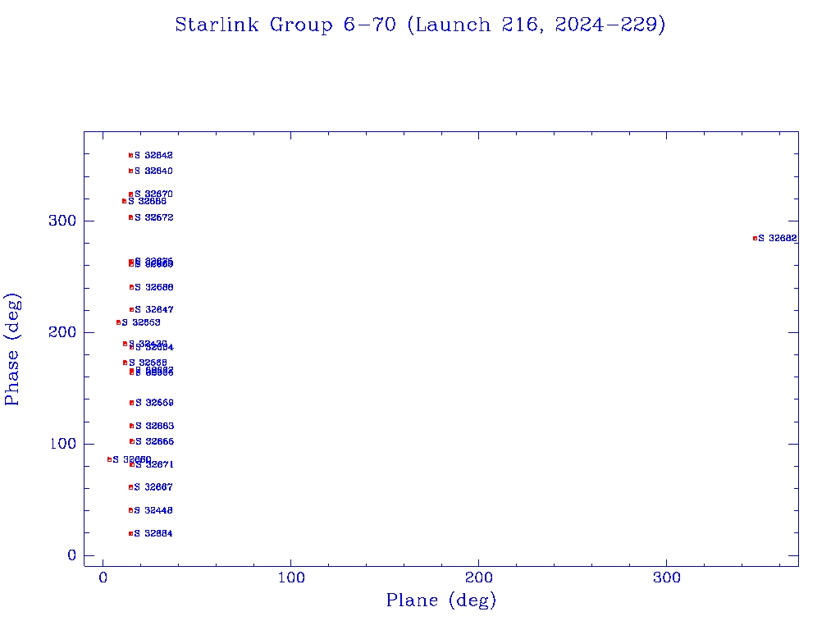Select the "S 32448" data label
This screenshot has width=840, height=630.
pyautogui.click(x=153, y=510)
